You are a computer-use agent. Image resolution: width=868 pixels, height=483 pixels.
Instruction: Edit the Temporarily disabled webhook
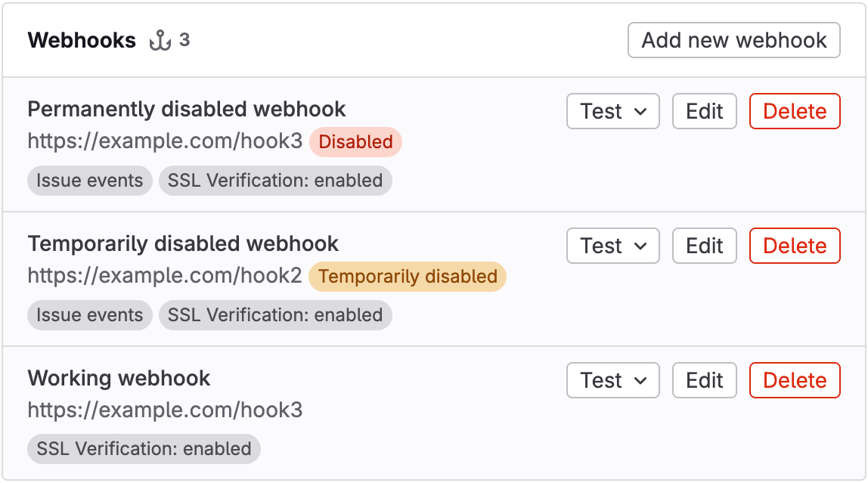coord(704,246)
